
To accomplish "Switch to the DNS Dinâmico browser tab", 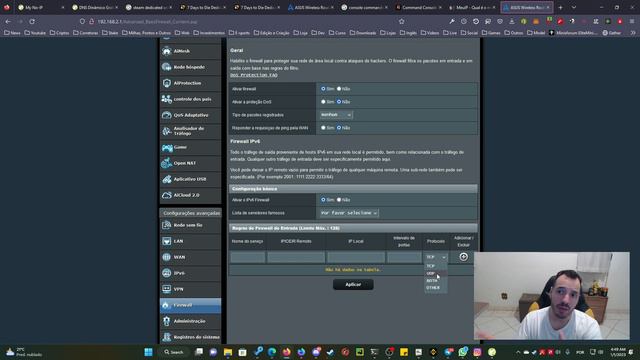I will (94, 7).
